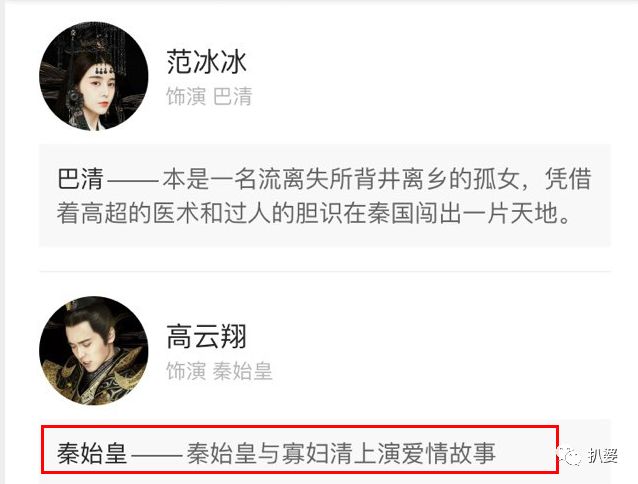
Task: Click the 扒婆 watermark account name
Action: (x=603, y=456)
